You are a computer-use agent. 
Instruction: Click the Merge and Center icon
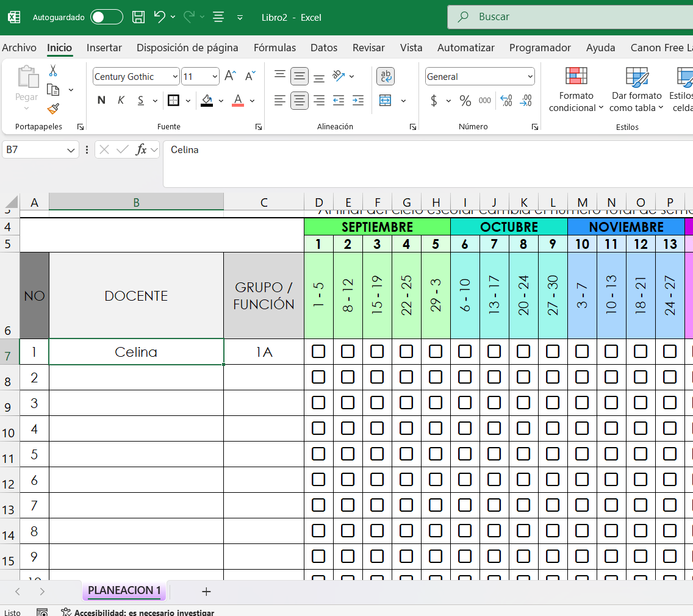point(386,101)
